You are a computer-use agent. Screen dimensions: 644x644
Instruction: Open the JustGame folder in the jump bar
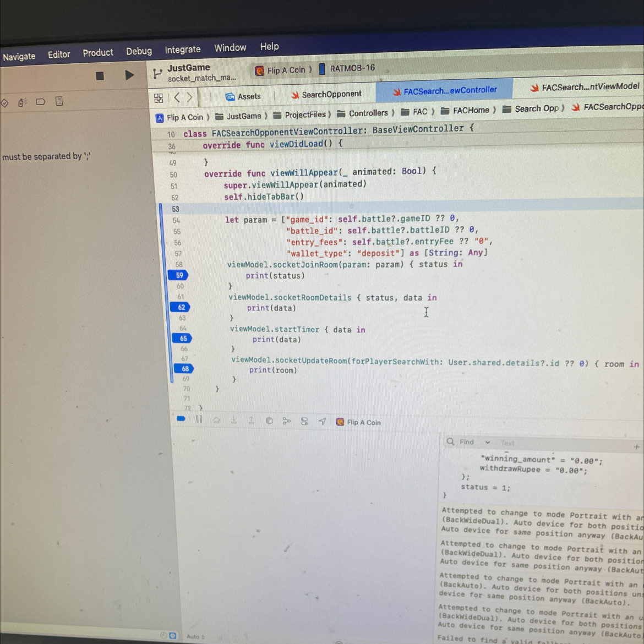238,116
